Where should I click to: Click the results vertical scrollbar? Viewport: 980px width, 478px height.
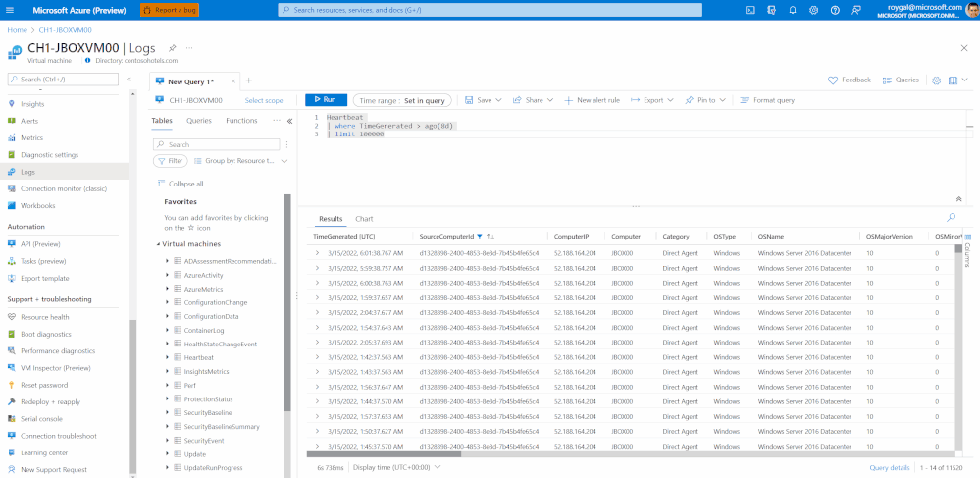tap(958, 248)
